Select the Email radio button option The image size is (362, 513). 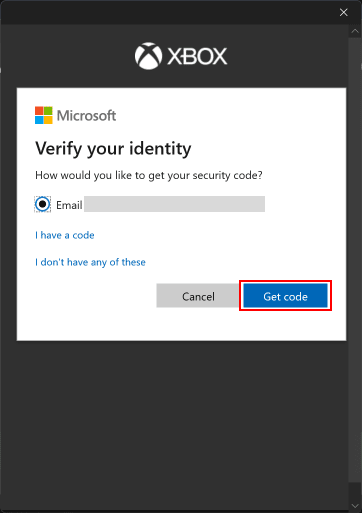pos(43,204)
